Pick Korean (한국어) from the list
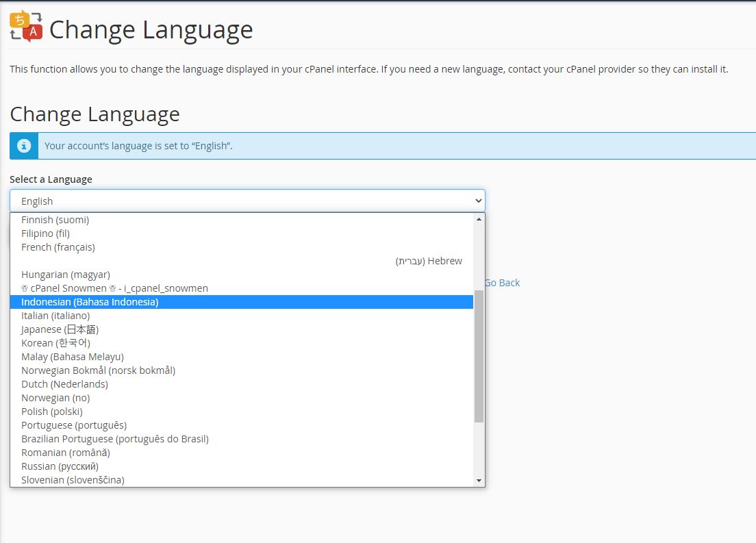Image resolution: width=756 pixels, height=543 pixels. click(x=242, y=343)
